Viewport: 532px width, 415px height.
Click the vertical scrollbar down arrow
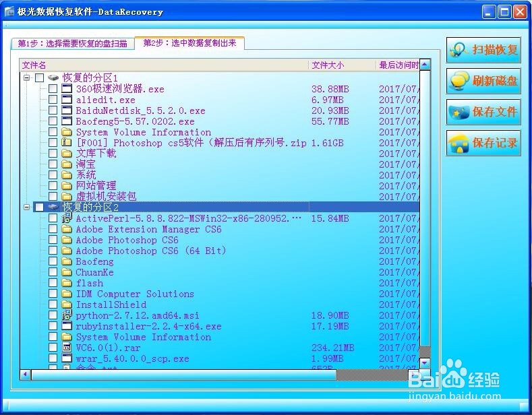coord(425,362)
